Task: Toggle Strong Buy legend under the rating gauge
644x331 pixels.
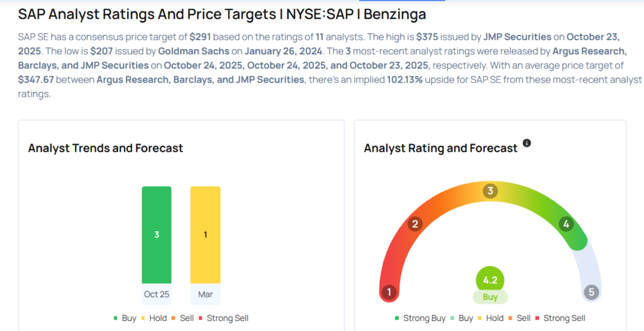Action: click(421, 318)
